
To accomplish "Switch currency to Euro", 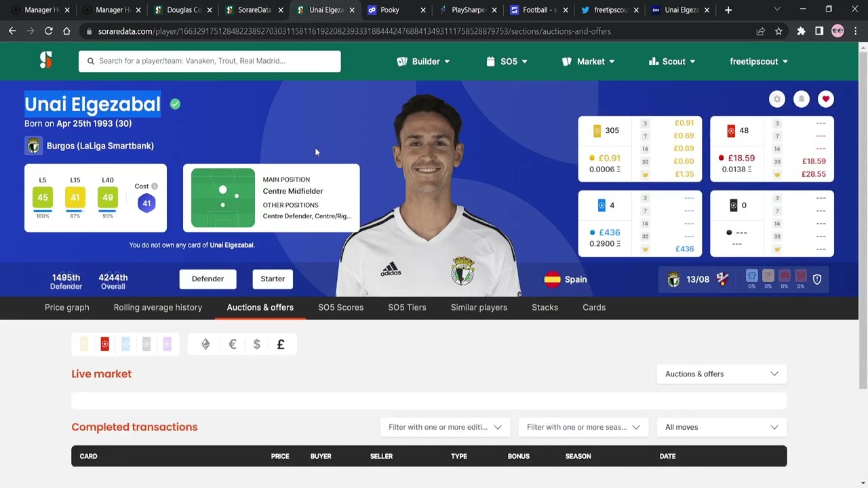I will point(233,344).
